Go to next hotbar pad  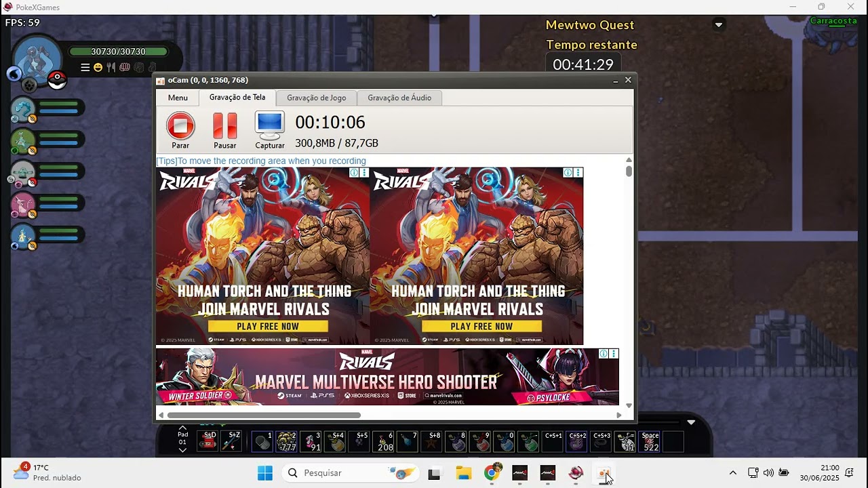182,449
